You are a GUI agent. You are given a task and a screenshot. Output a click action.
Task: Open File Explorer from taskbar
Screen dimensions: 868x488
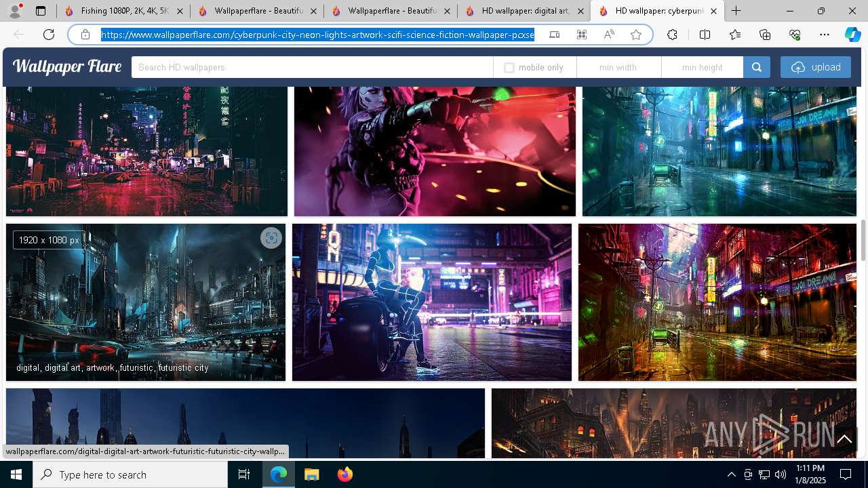[312, 474]
